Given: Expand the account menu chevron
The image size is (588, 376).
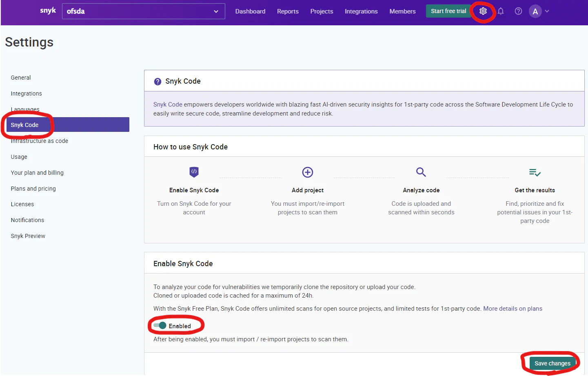Looking at the screenshot, I should (547, 11).
